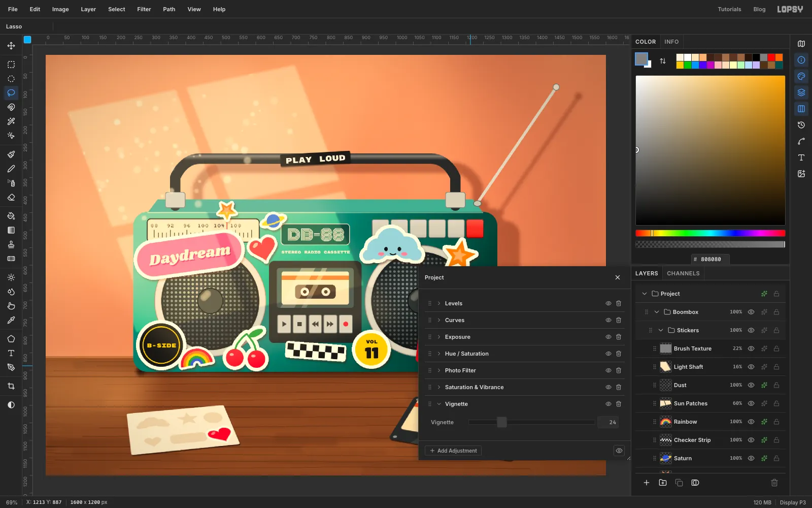
Task: Select the Text tool in left toolbar
Action: coord(11,353)
